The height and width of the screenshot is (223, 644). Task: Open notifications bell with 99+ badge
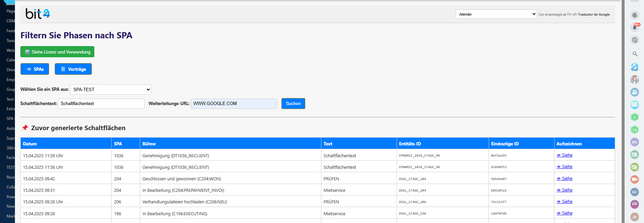(634, 27)
